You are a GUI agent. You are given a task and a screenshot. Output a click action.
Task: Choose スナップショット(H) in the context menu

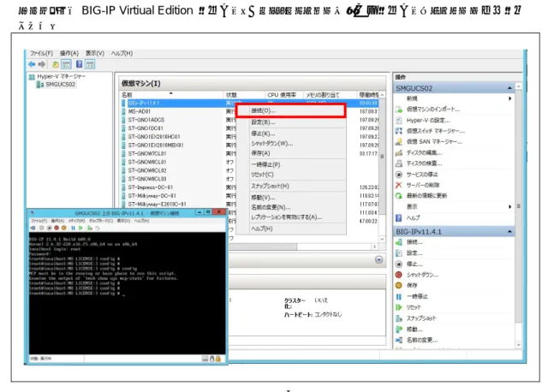click(291, 186)
